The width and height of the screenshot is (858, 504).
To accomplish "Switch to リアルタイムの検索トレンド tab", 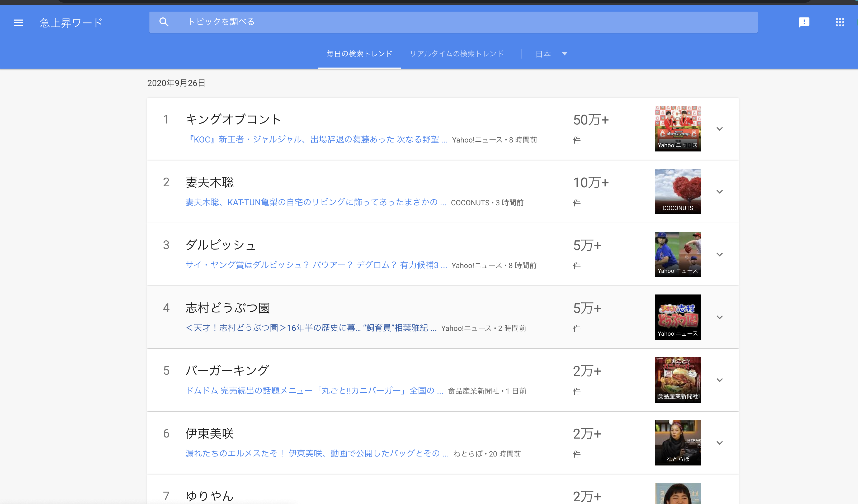I will click(x=456, y=54).
